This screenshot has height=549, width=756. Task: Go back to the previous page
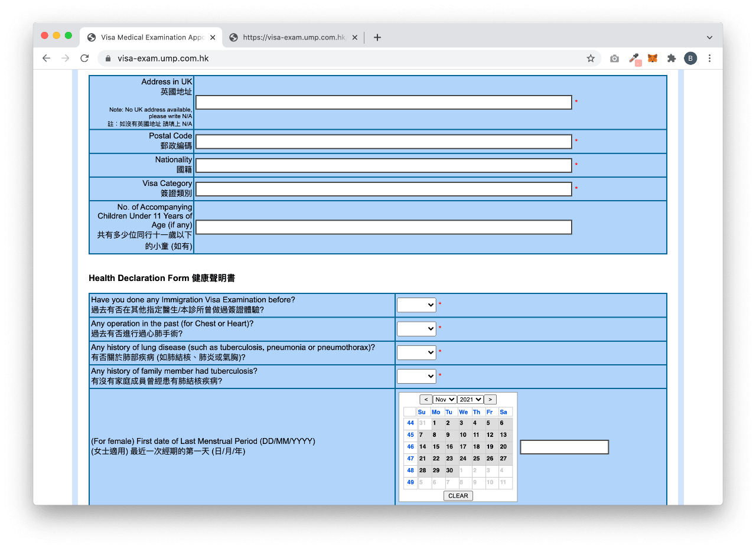point(47,58)
